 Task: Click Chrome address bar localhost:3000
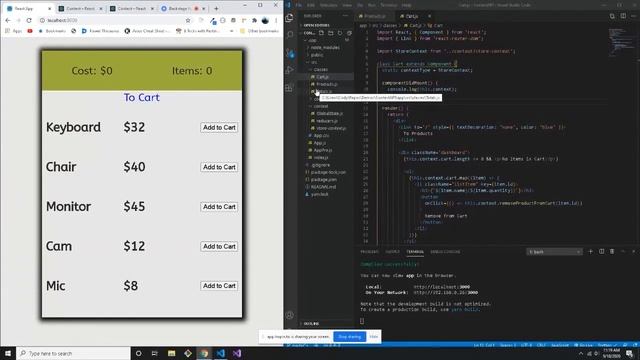click(114, 20)
